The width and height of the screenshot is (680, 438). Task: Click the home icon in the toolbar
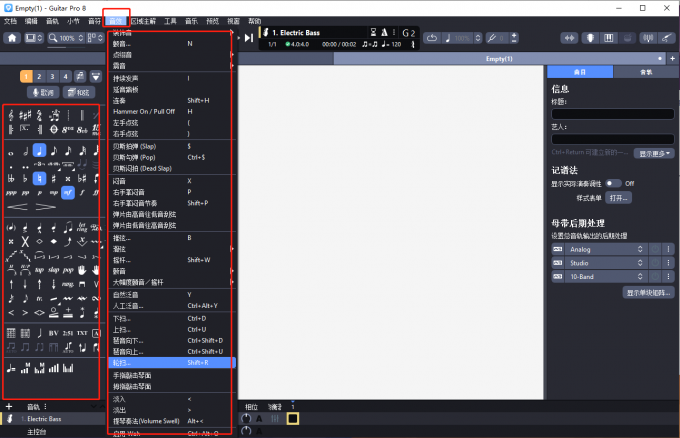point(13,38)
